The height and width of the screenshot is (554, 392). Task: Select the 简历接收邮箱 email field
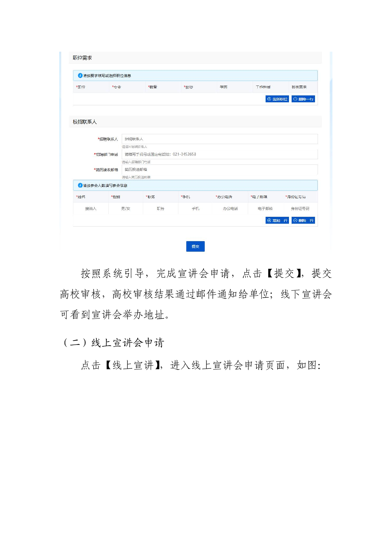220,170
